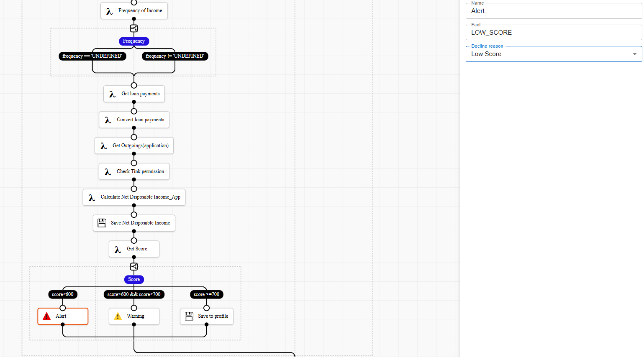Click the branch icon above Score label
The image size is (644, 357).
134,267
